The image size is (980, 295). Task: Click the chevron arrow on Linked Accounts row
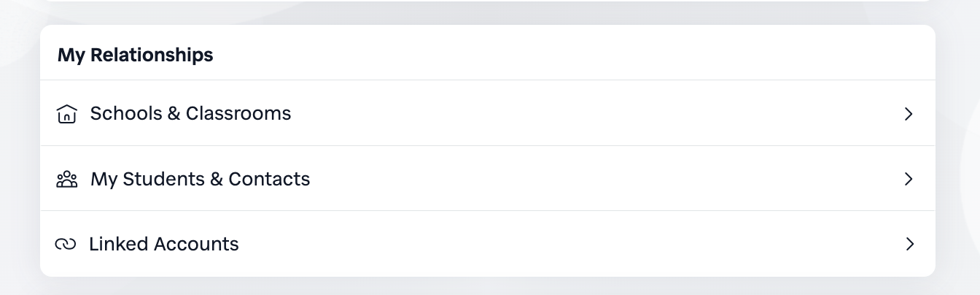909,244
